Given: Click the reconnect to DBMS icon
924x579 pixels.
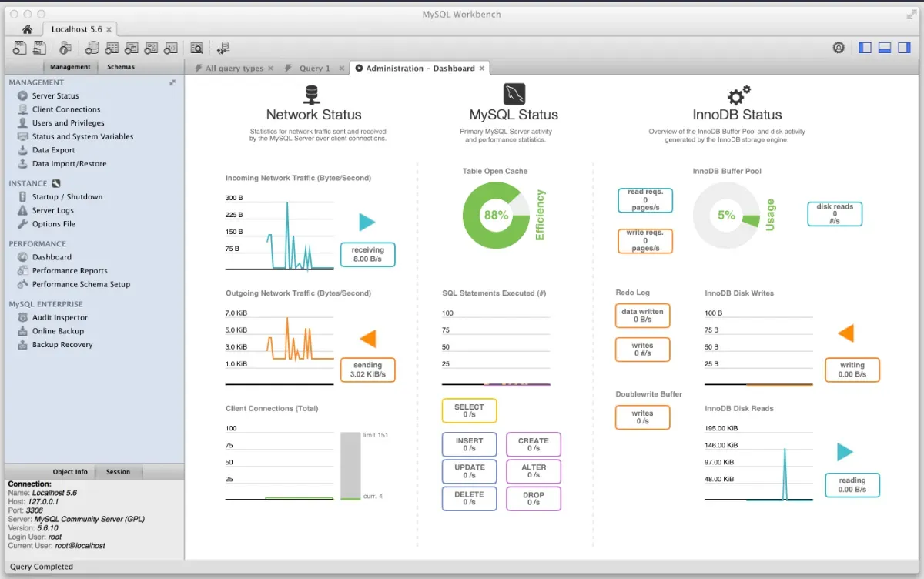Looking at the screenshot, I should click(223, 48).
